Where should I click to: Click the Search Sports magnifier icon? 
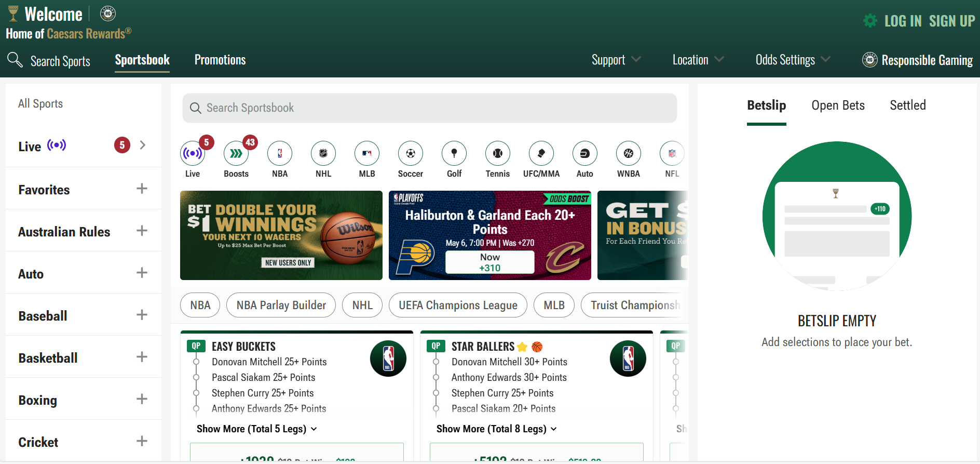pyautogui.click(x=15, y=60)
